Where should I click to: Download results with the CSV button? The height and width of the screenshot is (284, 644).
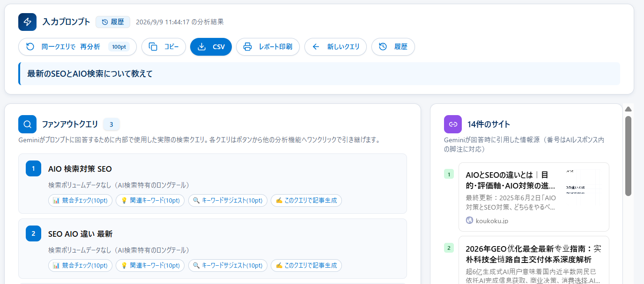[x=211, y=47]
